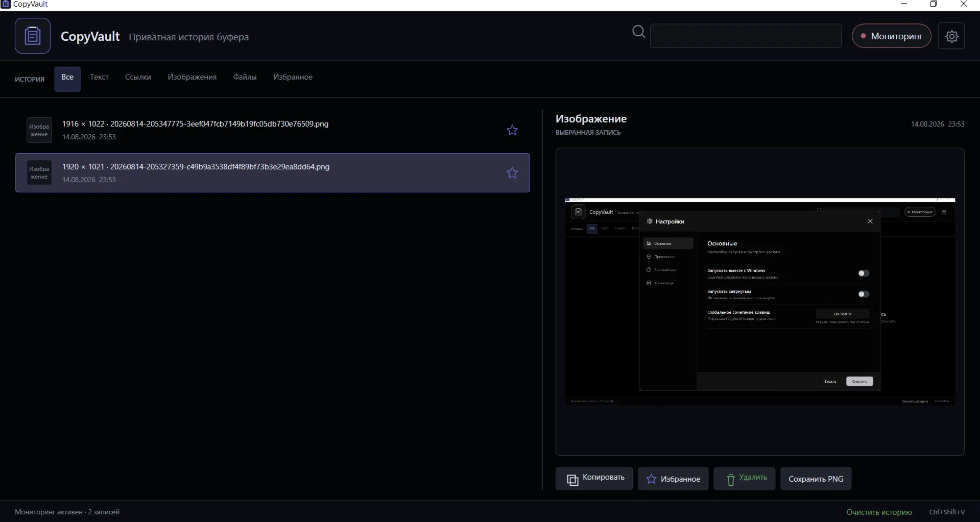The image size is (980, 522).
Task: Restore down the CopyVault window
Action: pyautogui.click(x=934, y=4)
